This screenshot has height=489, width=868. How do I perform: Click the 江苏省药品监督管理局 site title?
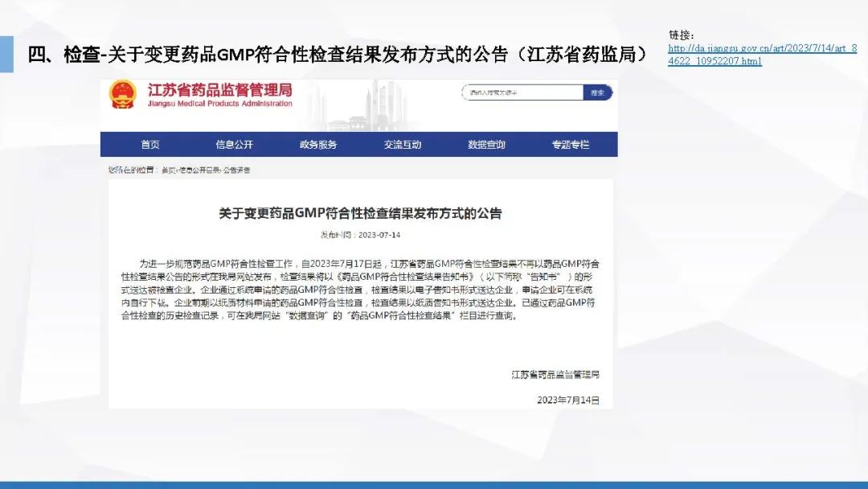[x=219, y=90]
